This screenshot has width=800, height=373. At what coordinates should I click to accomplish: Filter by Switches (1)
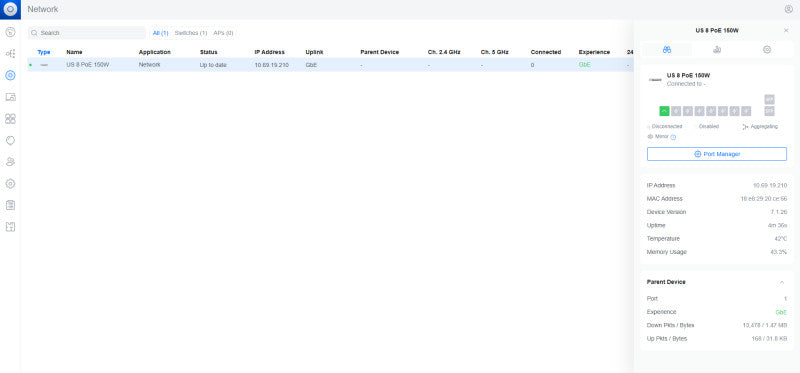191,33
